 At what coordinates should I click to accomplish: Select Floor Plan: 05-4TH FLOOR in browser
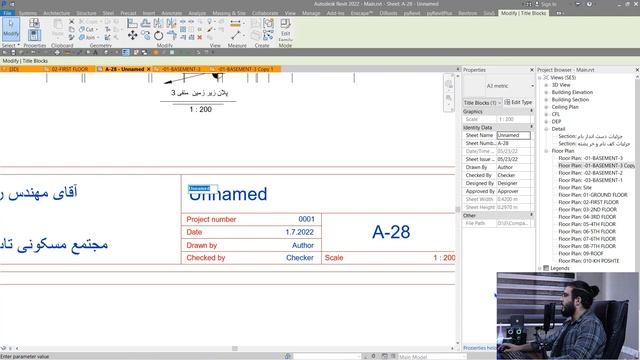click(587, 224)
